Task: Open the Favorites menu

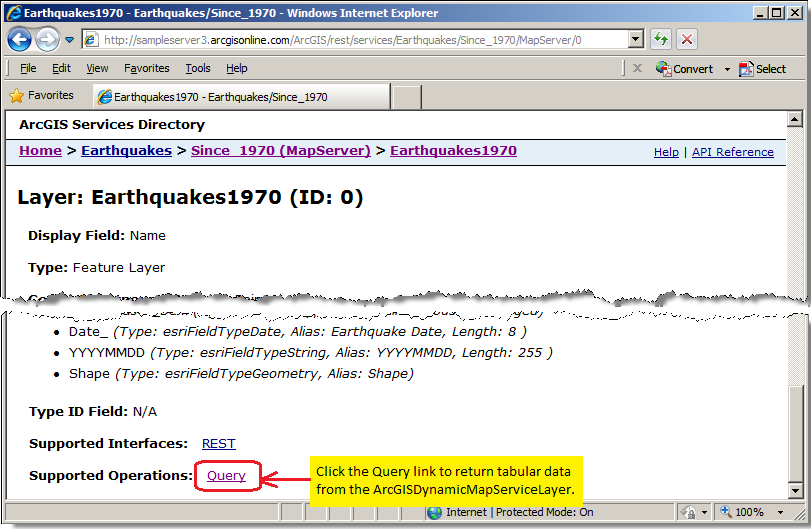Action: point(146,68)
